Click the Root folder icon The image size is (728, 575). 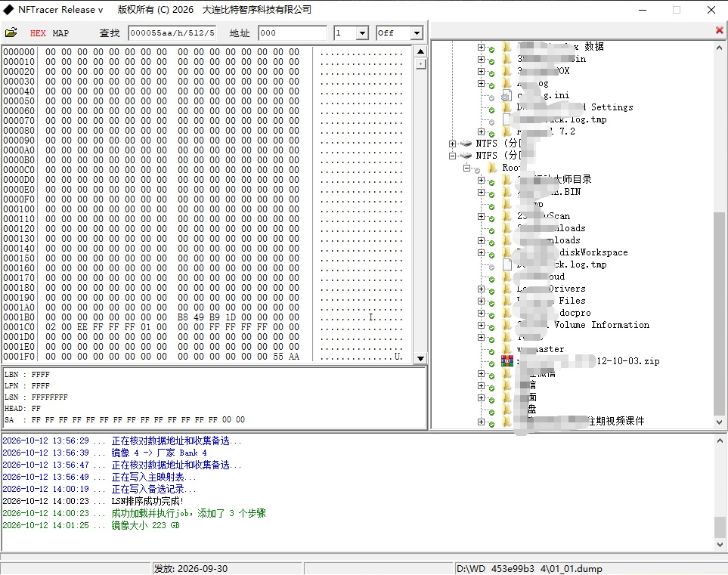[491, 168]
